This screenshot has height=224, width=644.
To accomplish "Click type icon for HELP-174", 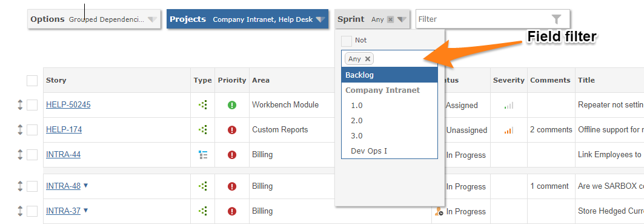I will [202, 130].
